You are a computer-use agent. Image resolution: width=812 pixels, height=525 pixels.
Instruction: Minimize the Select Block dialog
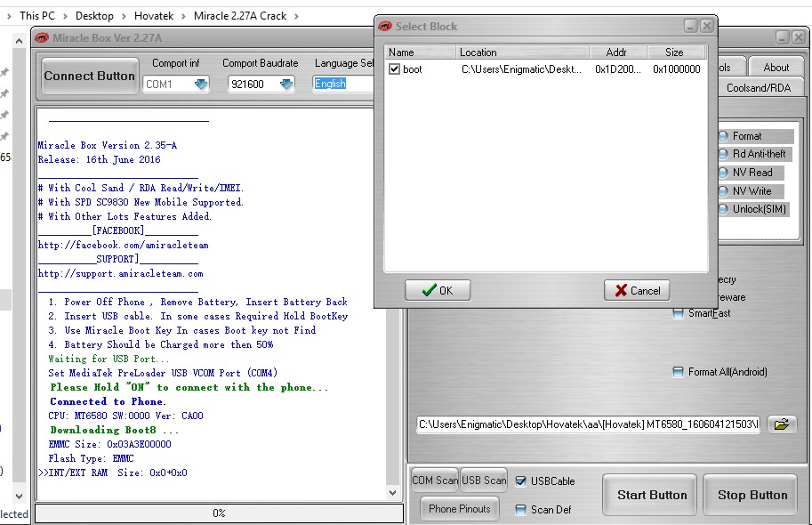[x=691, y=27]
